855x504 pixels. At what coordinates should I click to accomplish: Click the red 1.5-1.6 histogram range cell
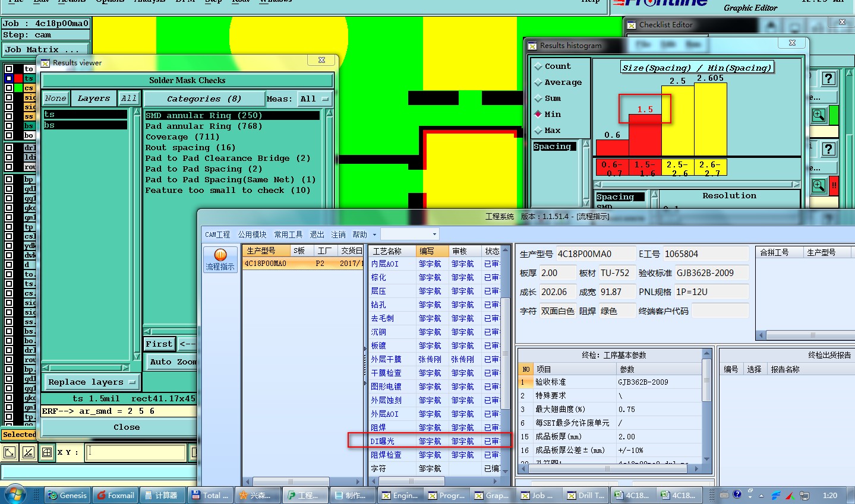pyautogui.click(x=645, y=167)
